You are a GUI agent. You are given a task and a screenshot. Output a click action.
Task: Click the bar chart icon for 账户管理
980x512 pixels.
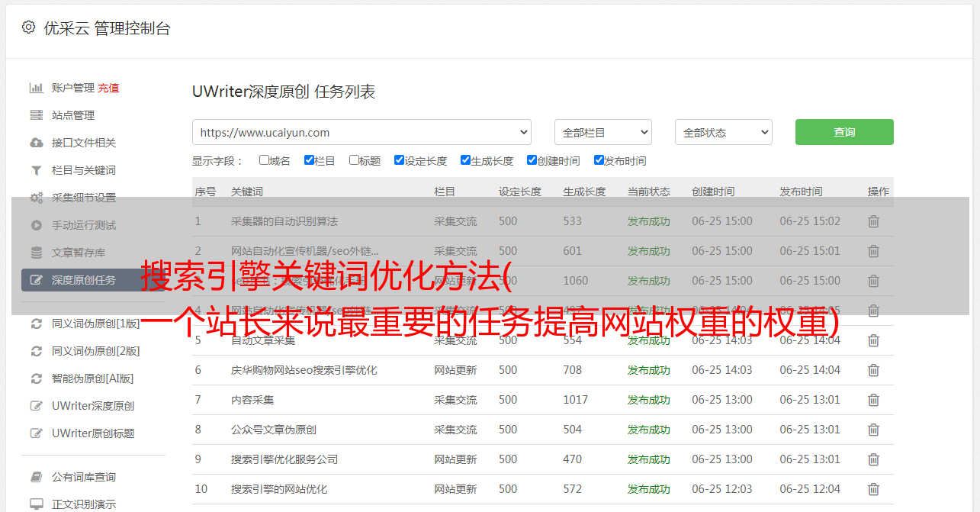click(x=36, y=88)
